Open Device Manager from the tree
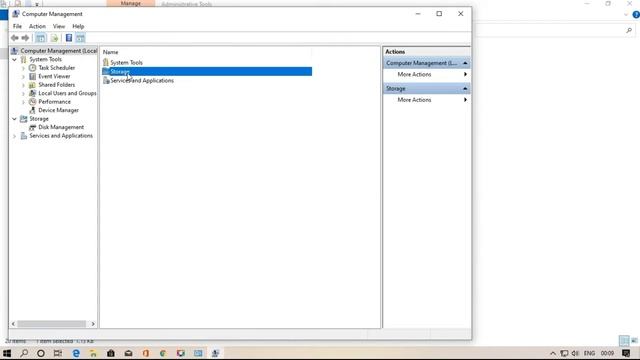 pyautogui.click(x=58, y=110)
